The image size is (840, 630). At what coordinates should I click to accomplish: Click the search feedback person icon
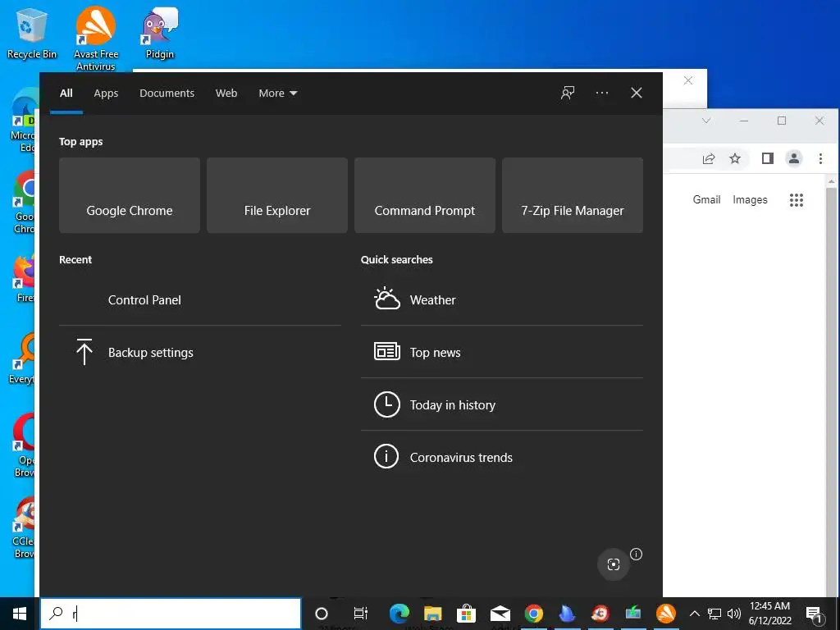(568, 94)
